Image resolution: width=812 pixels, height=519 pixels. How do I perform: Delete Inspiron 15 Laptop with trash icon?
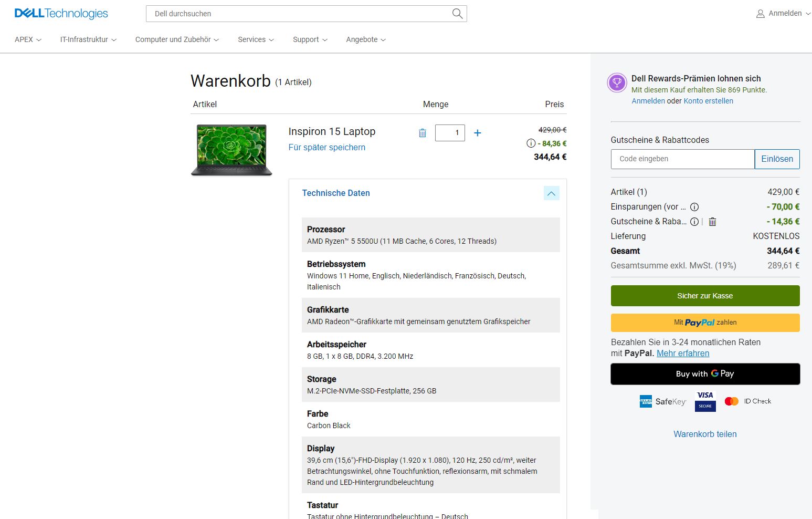[x=423, y=133]
